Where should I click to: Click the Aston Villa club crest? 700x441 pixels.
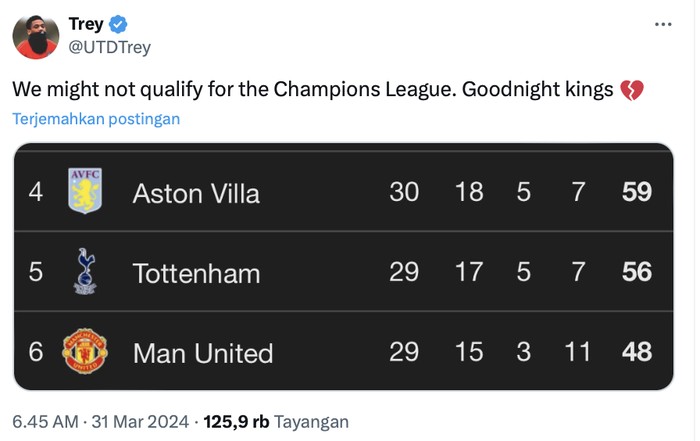85,190
